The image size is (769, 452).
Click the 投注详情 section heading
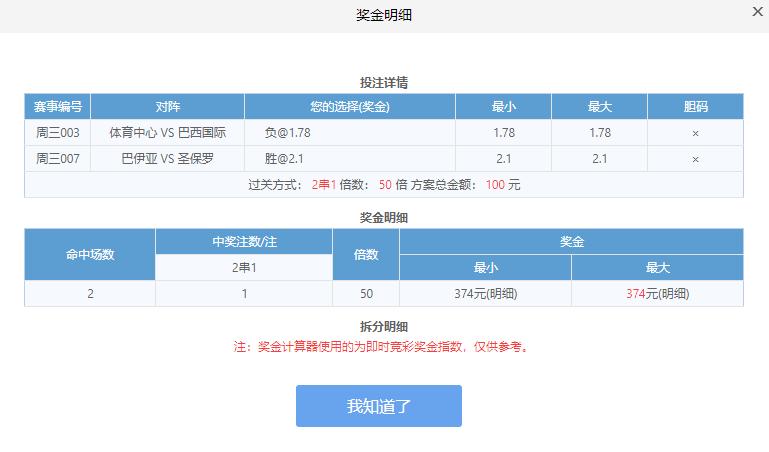coord(384,82)
